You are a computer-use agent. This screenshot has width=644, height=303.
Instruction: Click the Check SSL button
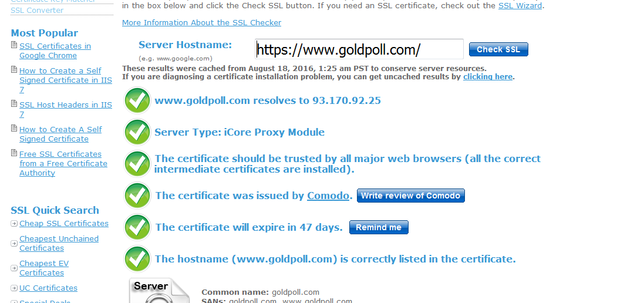point(498,49)
